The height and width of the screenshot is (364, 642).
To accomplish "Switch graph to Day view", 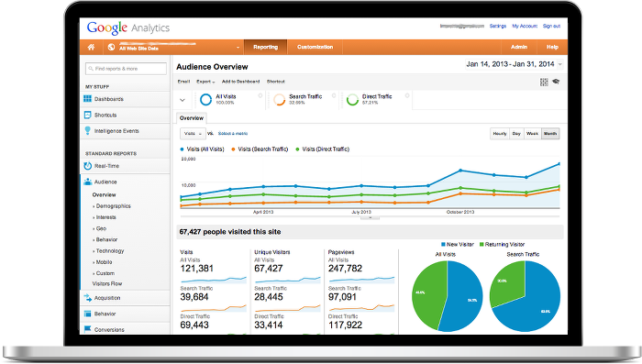I will coord(516,134).
